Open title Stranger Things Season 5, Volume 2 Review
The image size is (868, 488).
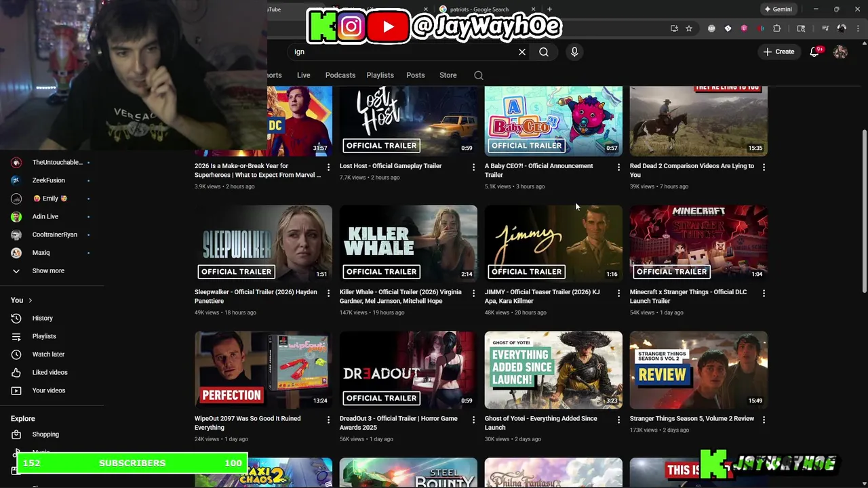point(692,419)
